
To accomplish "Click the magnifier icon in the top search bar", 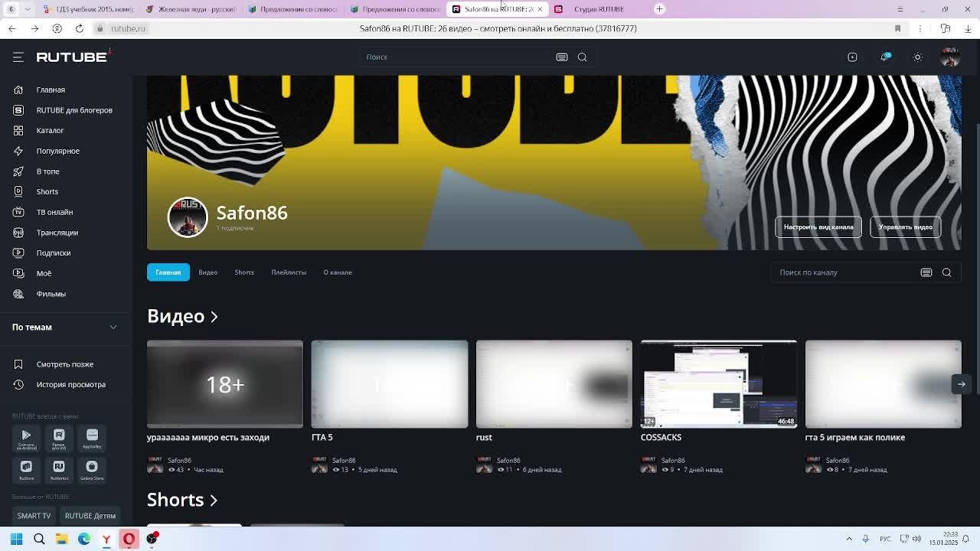I will [x=583, y=57].
